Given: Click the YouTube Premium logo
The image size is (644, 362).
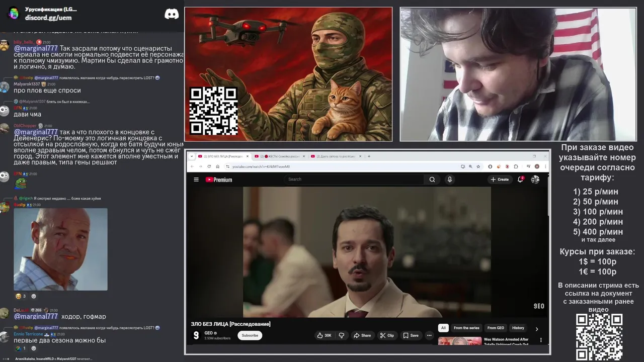Looking at the screenshot, I should (x=219, y=179).
